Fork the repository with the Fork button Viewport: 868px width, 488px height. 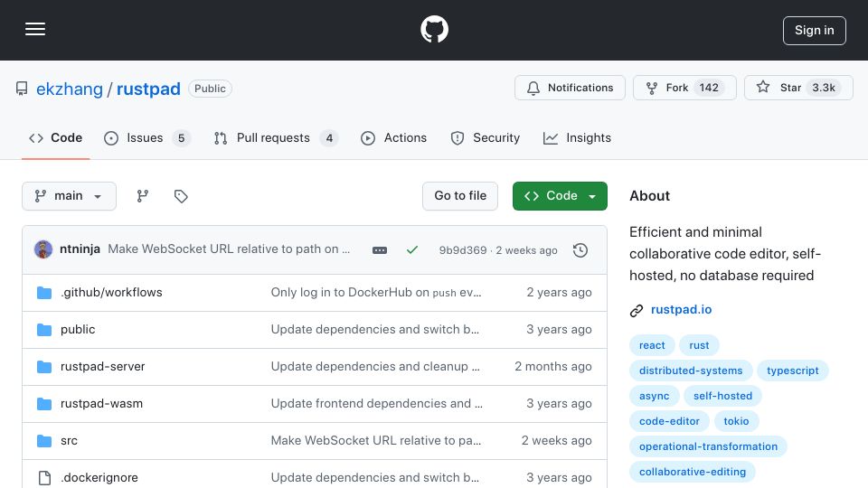click(684, 88)
